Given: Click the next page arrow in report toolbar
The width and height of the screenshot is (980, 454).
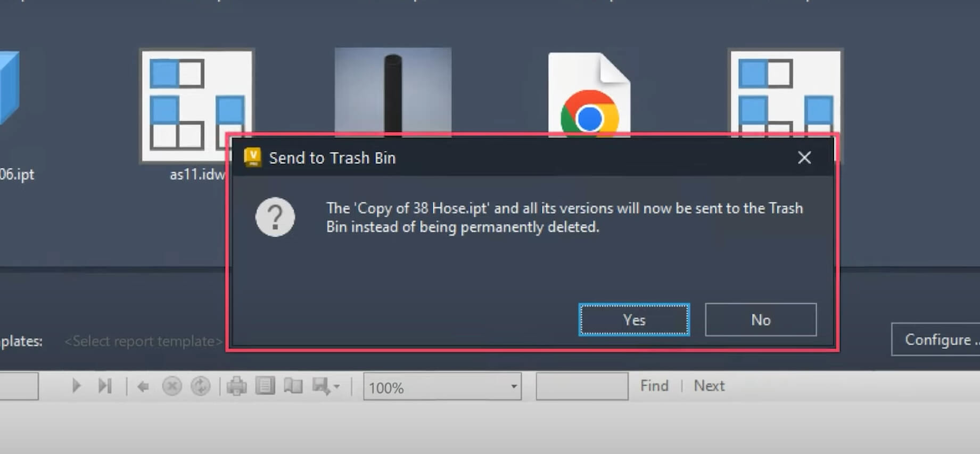Looking at the screenshot, I should [76, 386].
